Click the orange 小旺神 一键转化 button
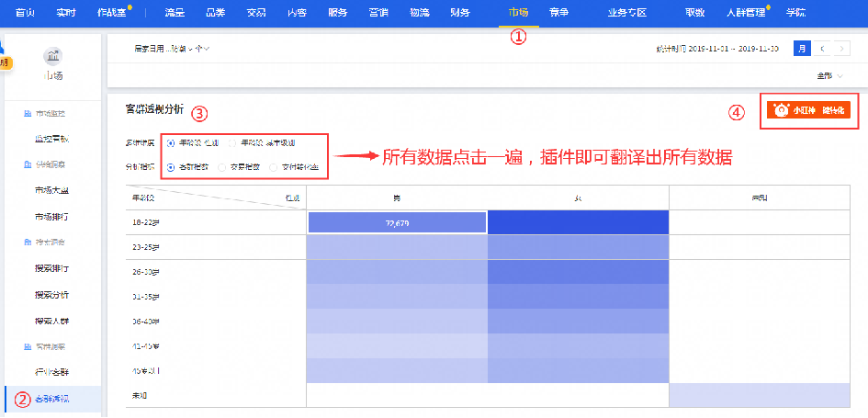The width and height of the screenshot is (868, 418). (x=809, y=111)
